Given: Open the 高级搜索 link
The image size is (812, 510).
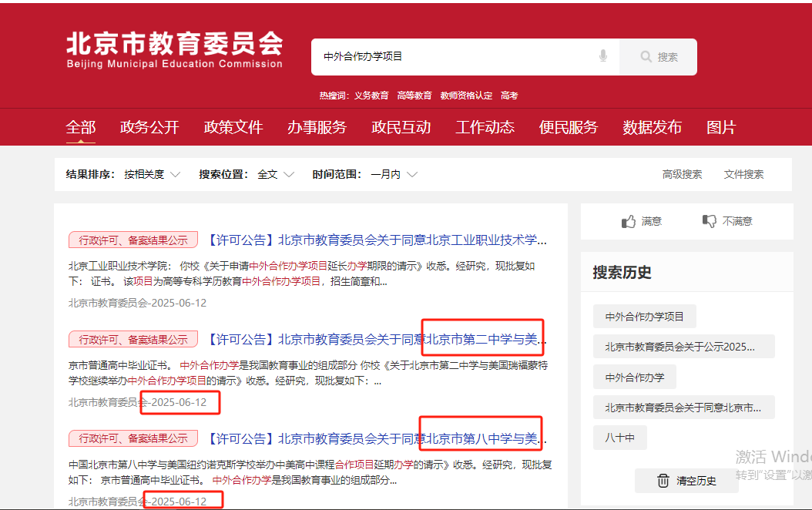Looking at the screenshot, I should coord(682,174).
